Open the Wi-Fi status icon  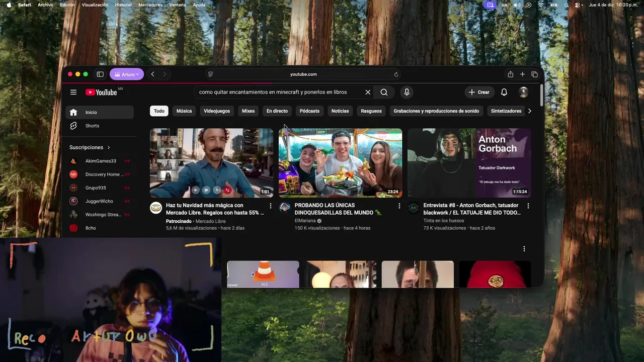coord(541,5)
